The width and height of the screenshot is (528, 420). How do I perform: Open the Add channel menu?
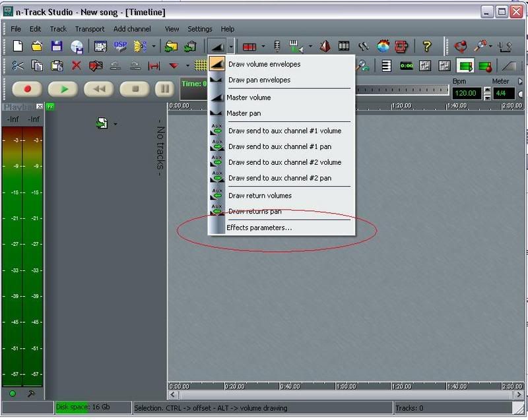pyautogui.click(x=132, y=29)
